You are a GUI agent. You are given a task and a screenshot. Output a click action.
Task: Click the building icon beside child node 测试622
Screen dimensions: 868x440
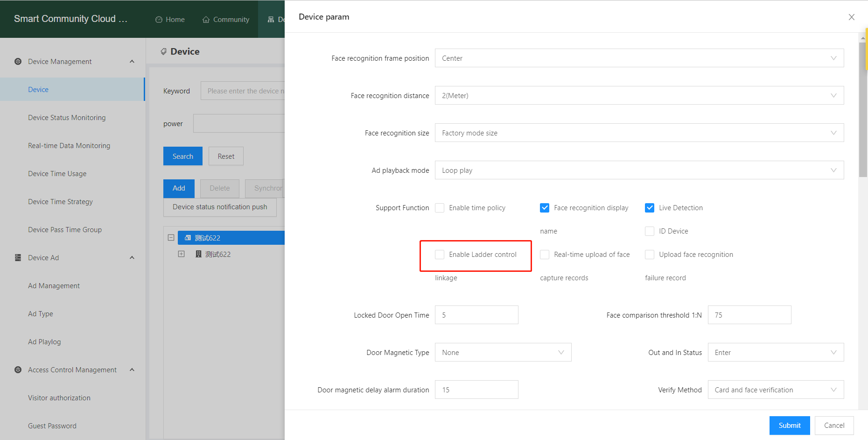tap(198, 254)
